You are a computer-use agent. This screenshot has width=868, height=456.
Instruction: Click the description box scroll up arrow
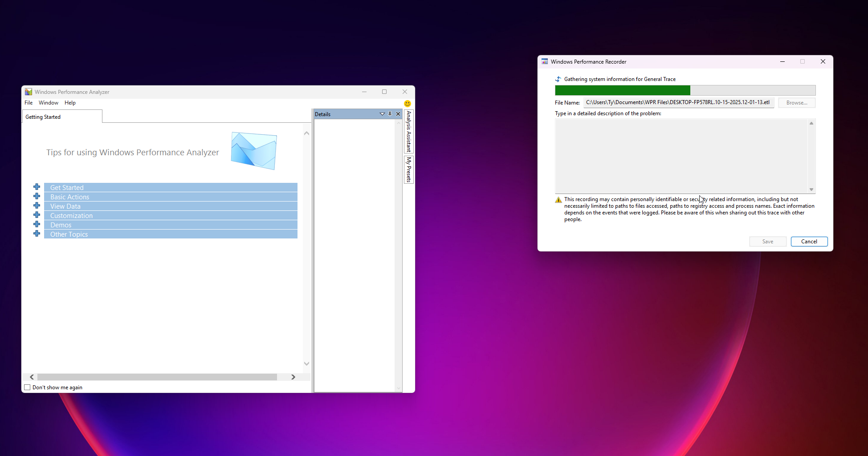(x=811, y=123)
